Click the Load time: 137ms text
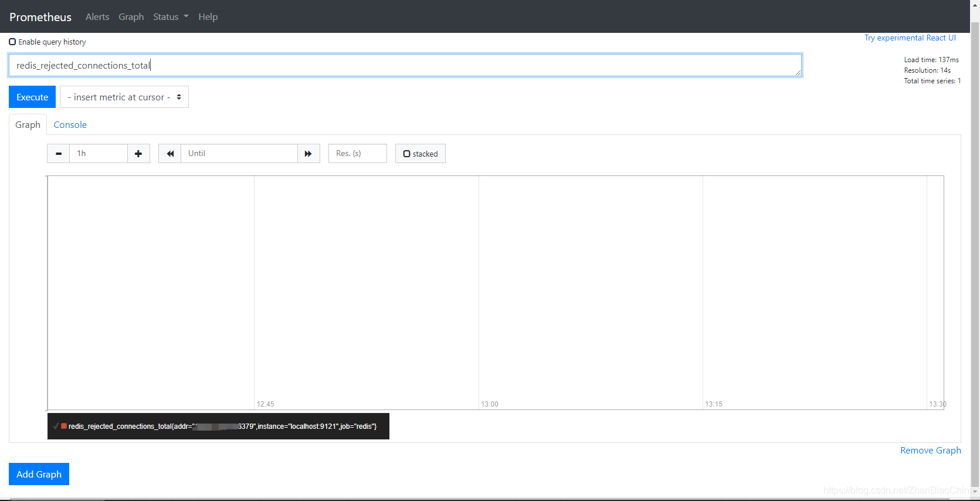Screen dimensions: 980x501 coord(931,60)
